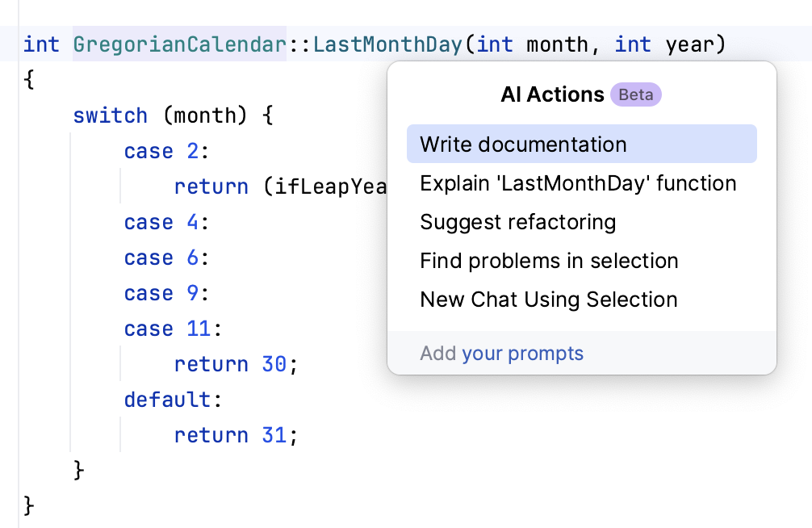Click the 'return 30;' statement
Image resolution: width=812 pixels, height=528 pixels.
235,364
